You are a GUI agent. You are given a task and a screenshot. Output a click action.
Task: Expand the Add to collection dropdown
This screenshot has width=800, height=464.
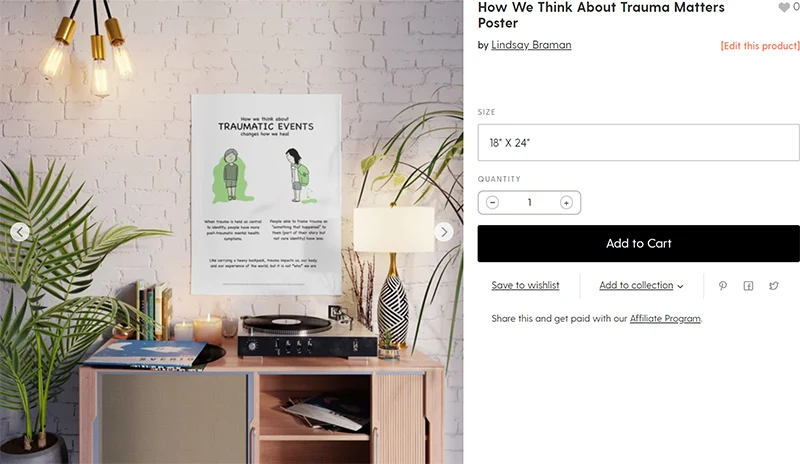[641, 285]
